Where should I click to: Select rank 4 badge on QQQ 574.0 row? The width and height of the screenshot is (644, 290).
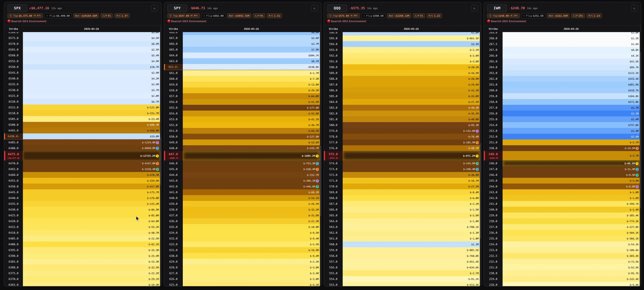click(477, 163)
